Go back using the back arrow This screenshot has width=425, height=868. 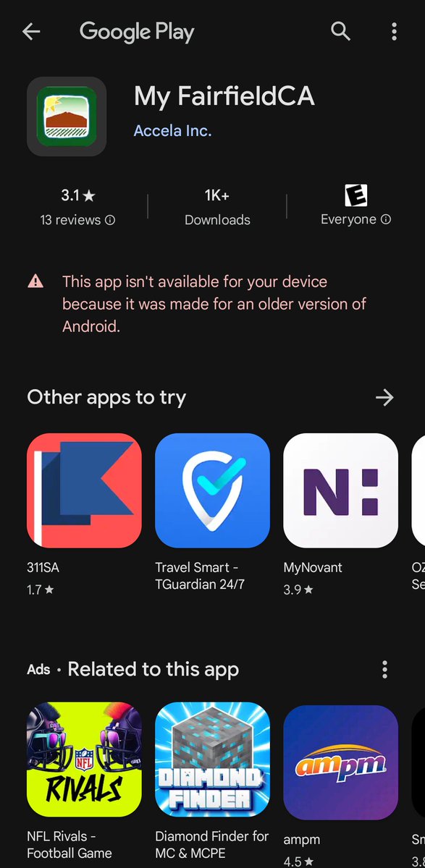click(31, 31)
